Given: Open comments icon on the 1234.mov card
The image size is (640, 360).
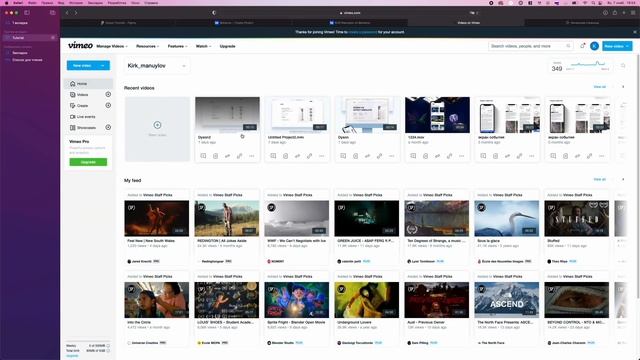Looking at the screenshot, I should click(x=413, y=156).
